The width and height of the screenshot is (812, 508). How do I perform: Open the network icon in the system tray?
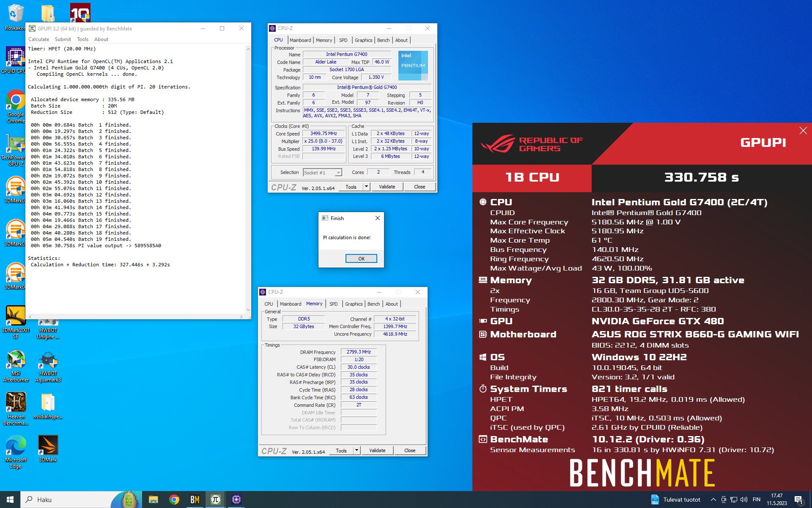[x=734, y=500]
